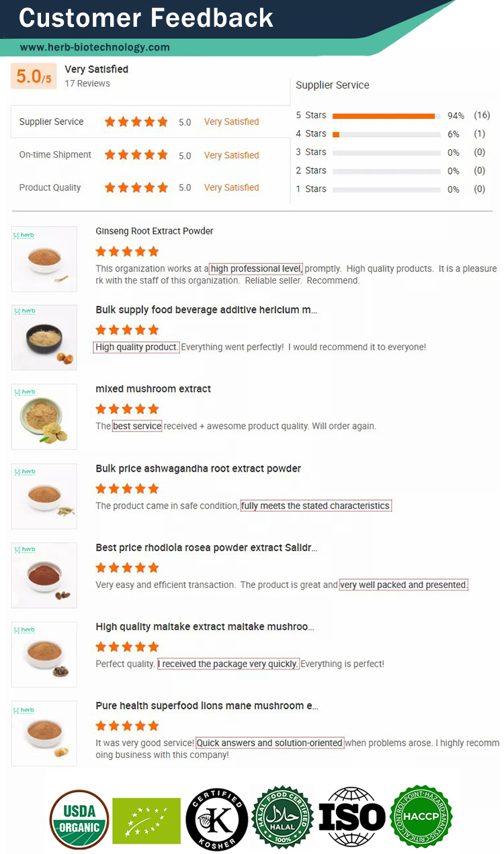Click the EU organic green leaf badge
Screen dimensions: 504x854
[146, 820]
